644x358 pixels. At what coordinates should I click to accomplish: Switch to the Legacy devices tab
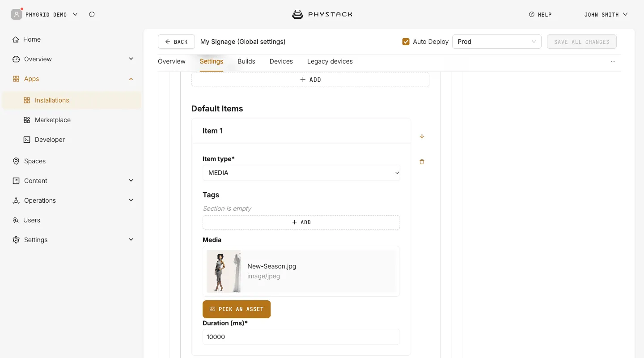click(330, 61)
